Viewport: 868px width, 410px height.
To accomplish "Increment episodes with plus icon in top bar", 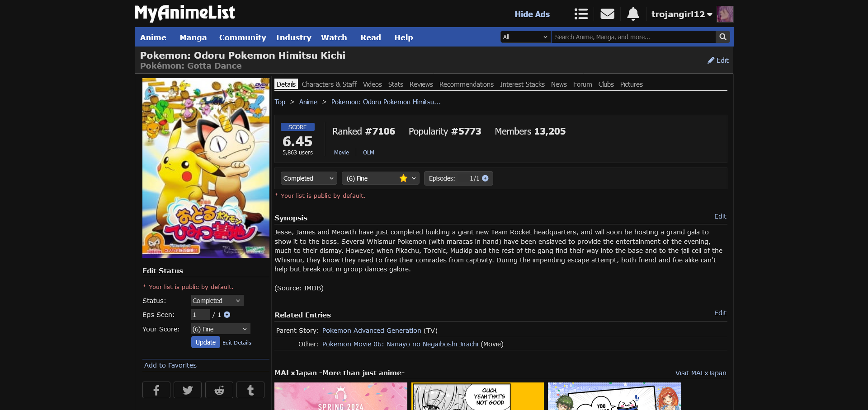I will [485, 178].
